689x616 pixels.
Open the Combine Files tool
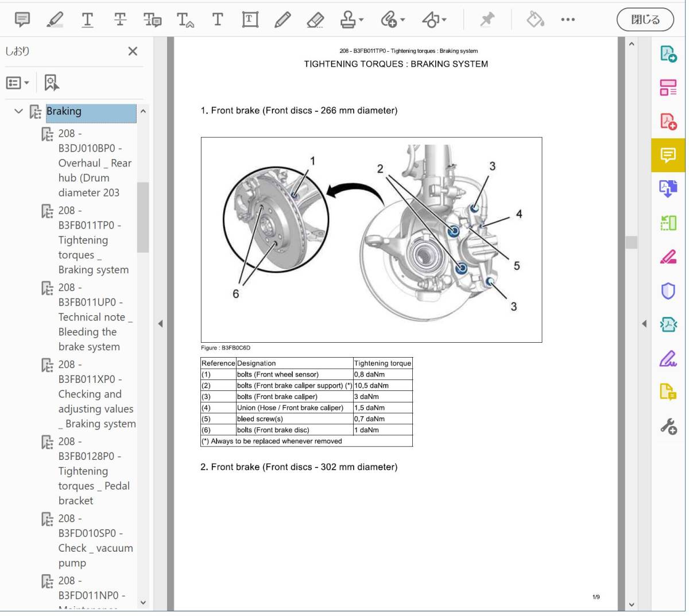(x=668, y=188)
